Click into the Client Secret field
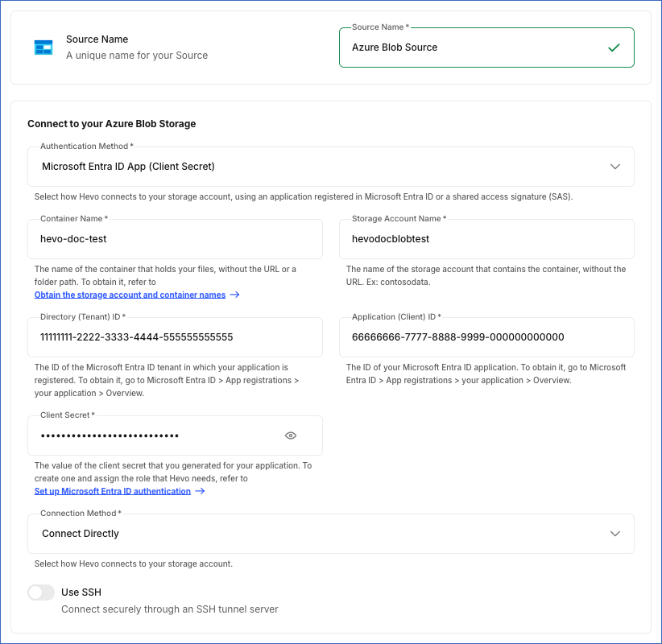662x644 pixels. (x=175, y=436)
